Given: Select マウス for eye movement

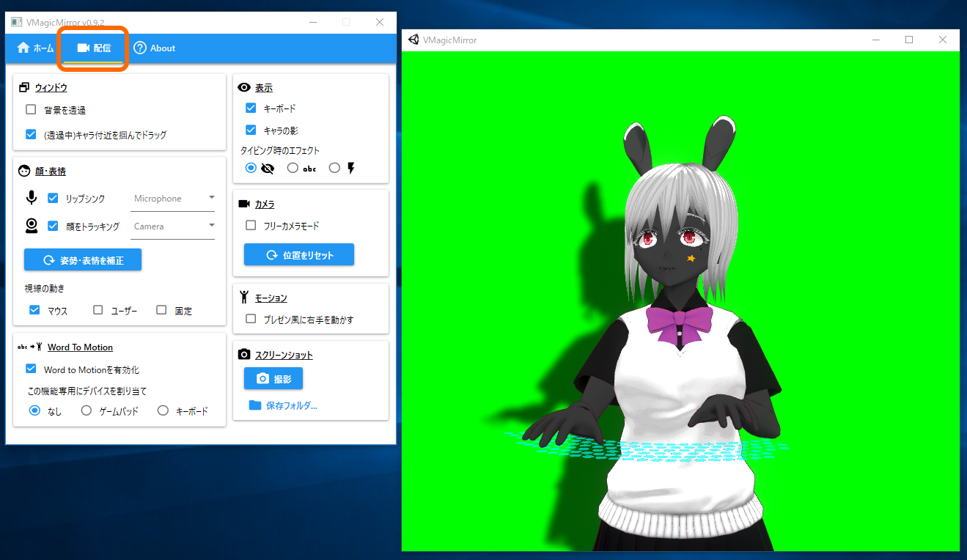Looking at the screenshot, I should (x=34, y=310).
